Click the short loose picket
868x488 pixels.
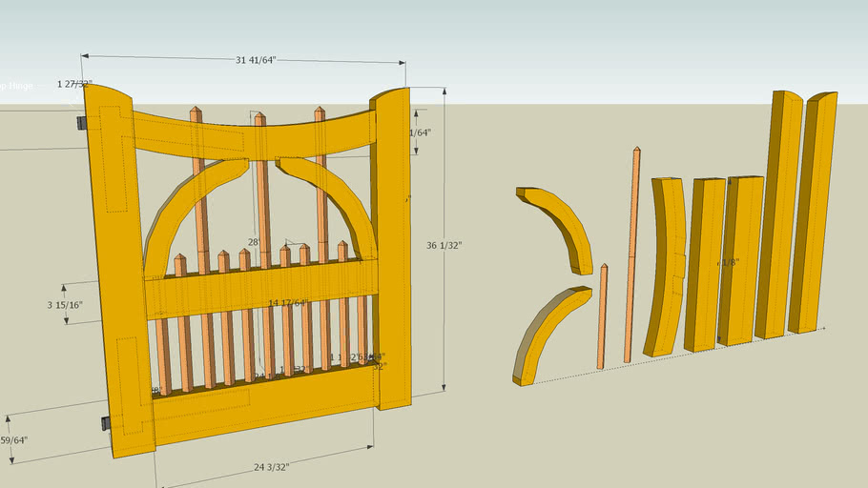[x=602, y=317]
